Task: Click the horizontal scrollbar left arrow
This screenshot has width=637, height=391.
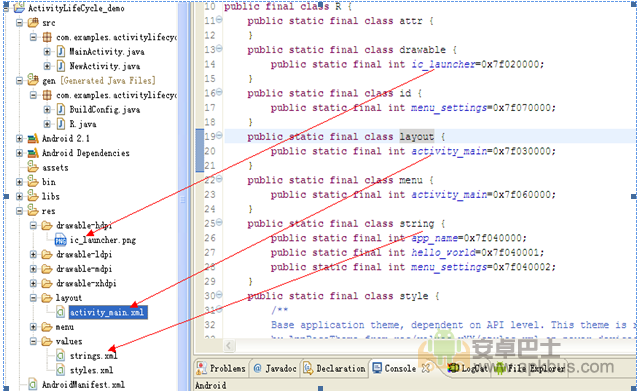Action: (229, 345)
